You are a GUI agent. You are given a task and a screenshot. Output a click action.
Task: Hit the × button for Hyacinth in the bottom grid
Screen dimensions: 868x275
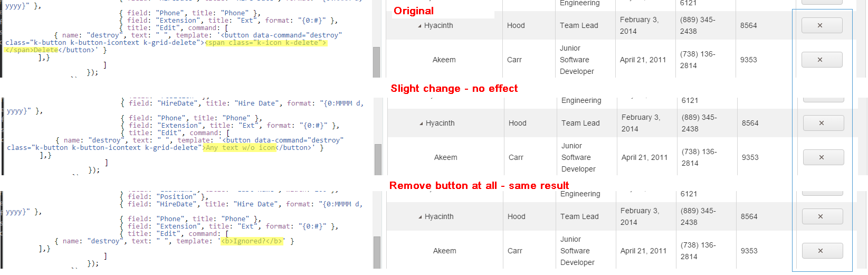tap(822, 216)
